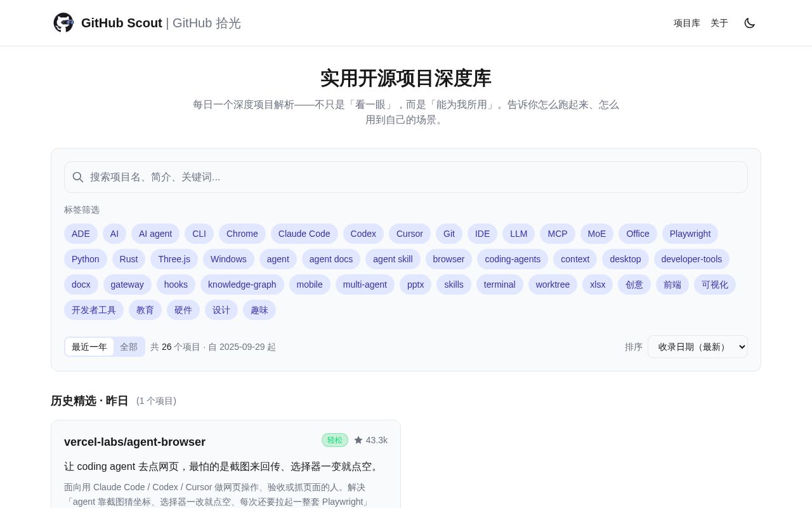
Task: Filter by the Office tag
Action: click(x=638, y=234)
